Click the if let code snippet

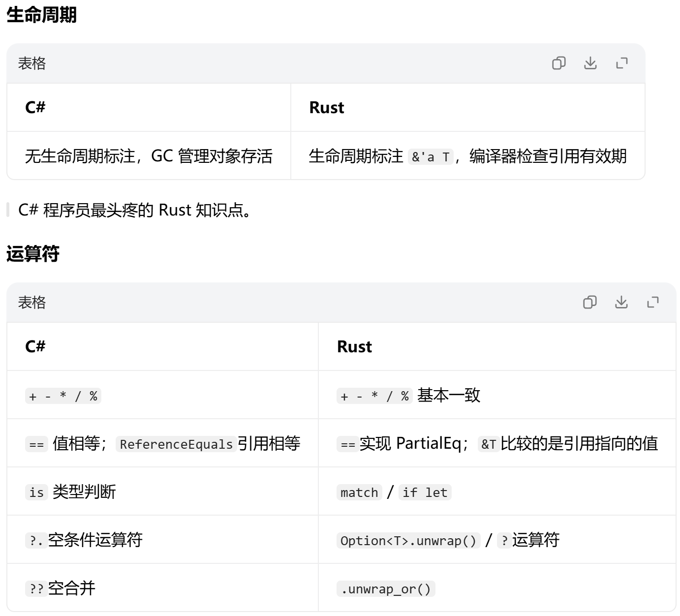coord(425,493)
